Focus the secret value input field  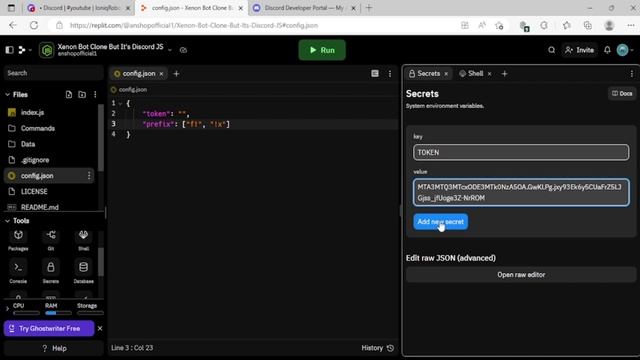point(521,192)
